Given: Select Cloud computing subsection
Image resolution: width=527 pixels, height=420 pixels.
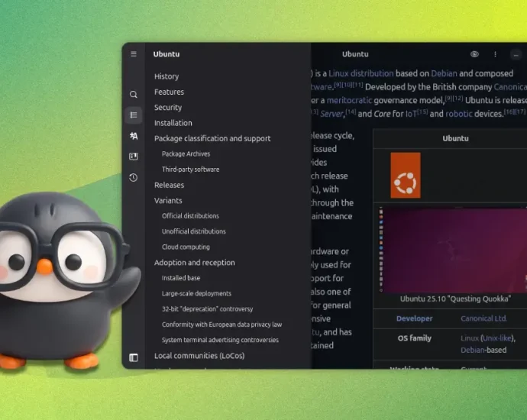Looking at the screenshot, I should (186, 247).
